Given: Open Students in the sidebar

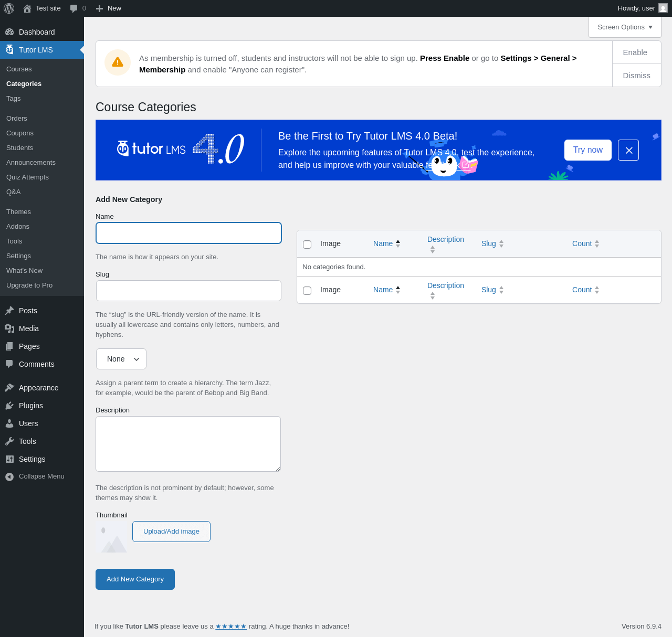Looking at the screenshot, I should click(20, 148).
